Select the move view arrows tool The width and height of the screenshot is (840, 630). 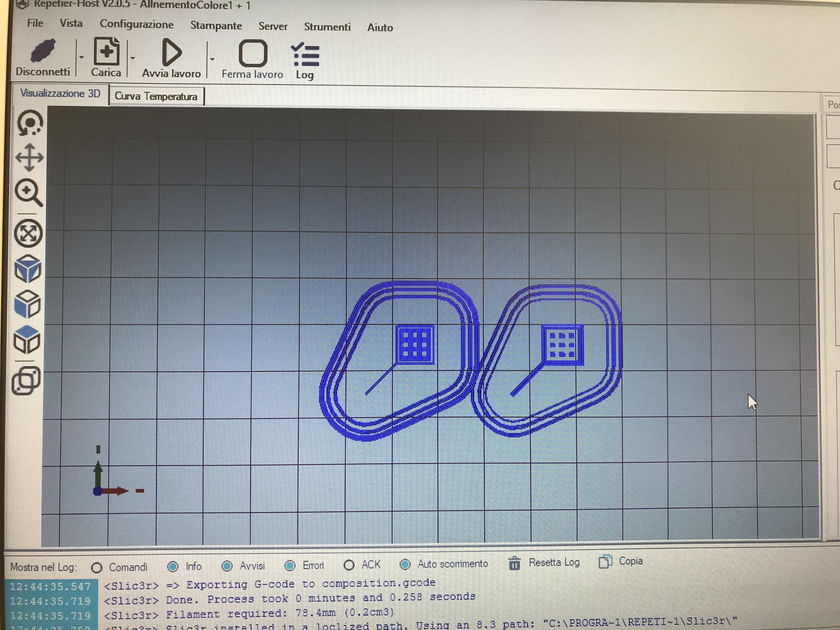tap(30, 157)
